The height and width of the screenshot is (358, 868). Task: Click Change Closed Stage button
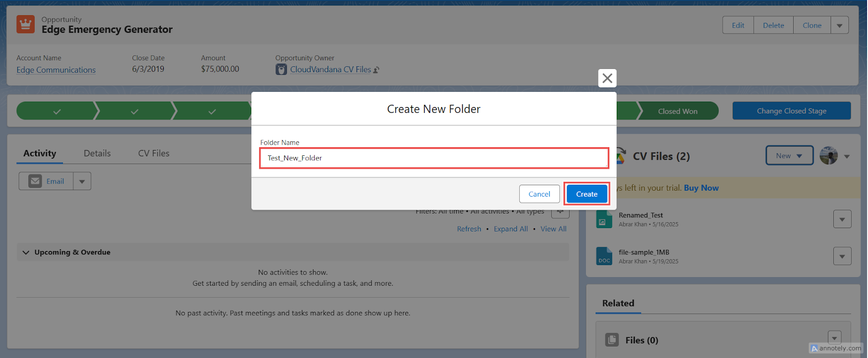792,111
